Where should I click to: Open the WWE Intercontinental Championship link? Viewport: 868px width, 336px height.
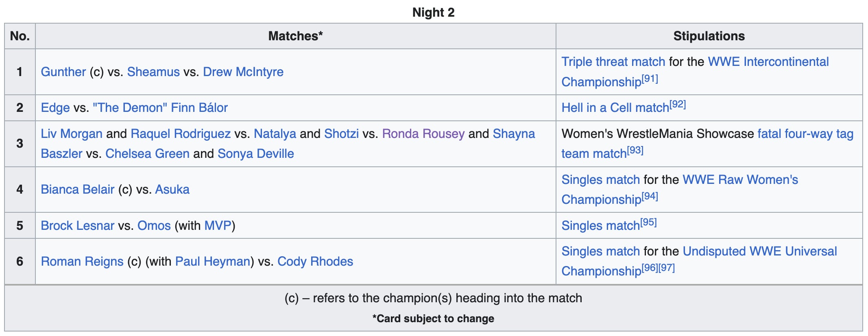click(x=768, y=62)
